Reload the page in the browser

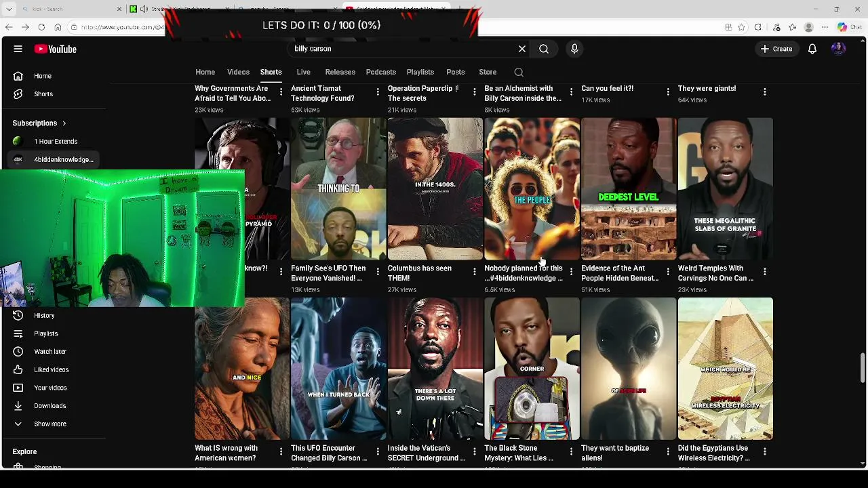pos(41,27)
